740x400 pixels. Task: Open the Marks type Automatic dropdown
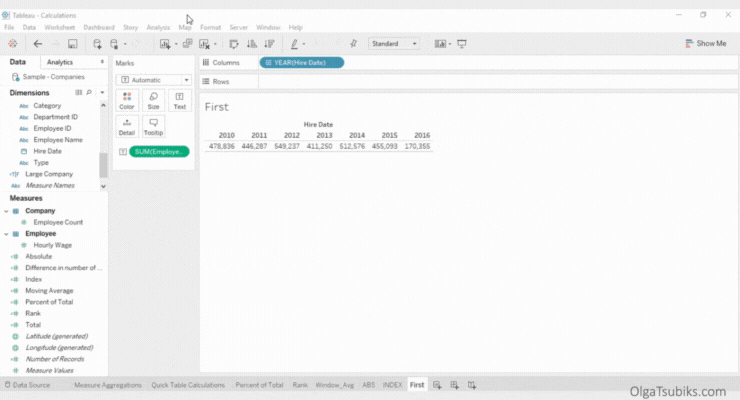coord(153,80)
